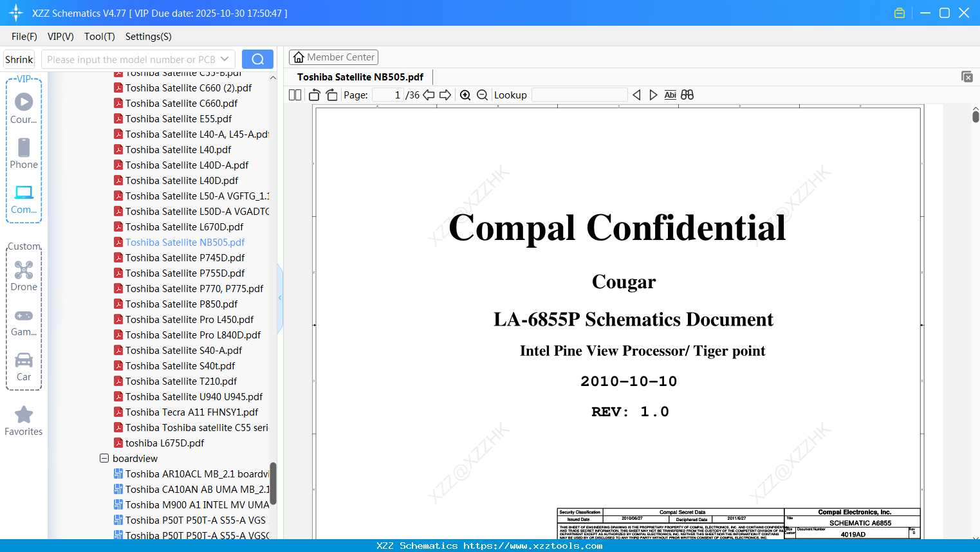Image resolution: width=980 pixels, height=552 pixels.
Task: Click the file tree scrollbar thumb
Action: coord(273,483)
